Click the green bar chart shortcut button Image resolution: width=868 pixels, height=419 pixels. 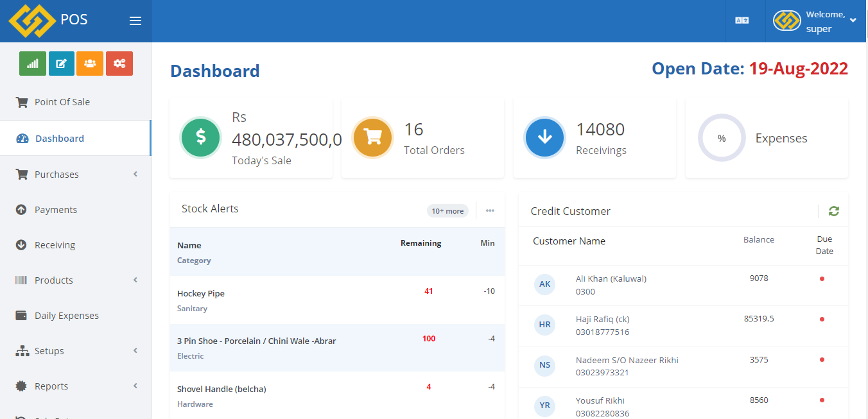[33, 64]
